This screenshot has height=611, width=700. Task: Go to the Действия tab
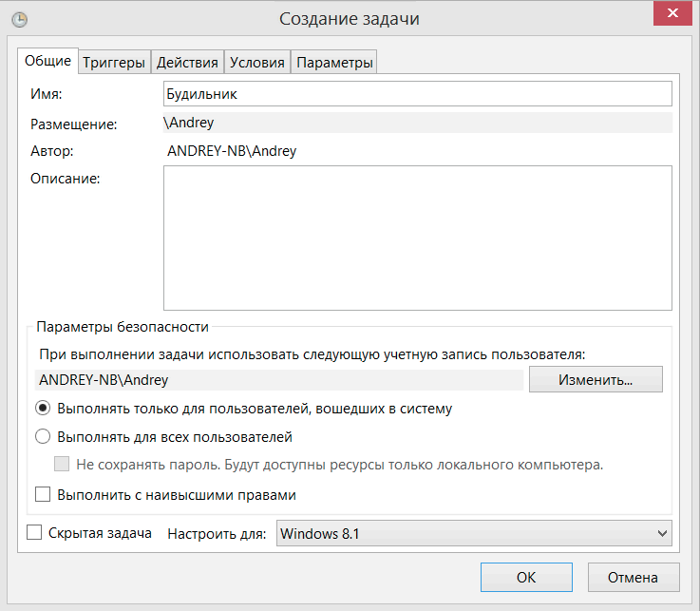tap(187, 63)
